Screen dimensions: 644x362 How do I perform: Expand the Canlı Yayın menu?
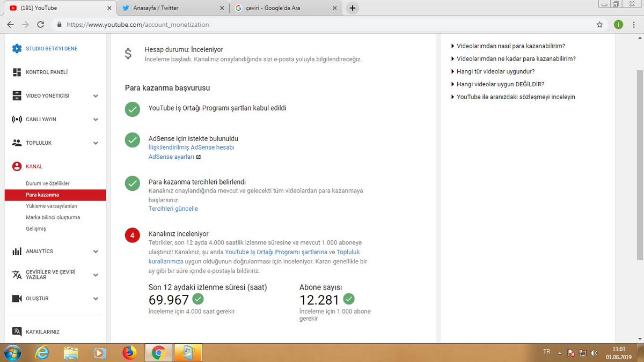pos(96,120)
